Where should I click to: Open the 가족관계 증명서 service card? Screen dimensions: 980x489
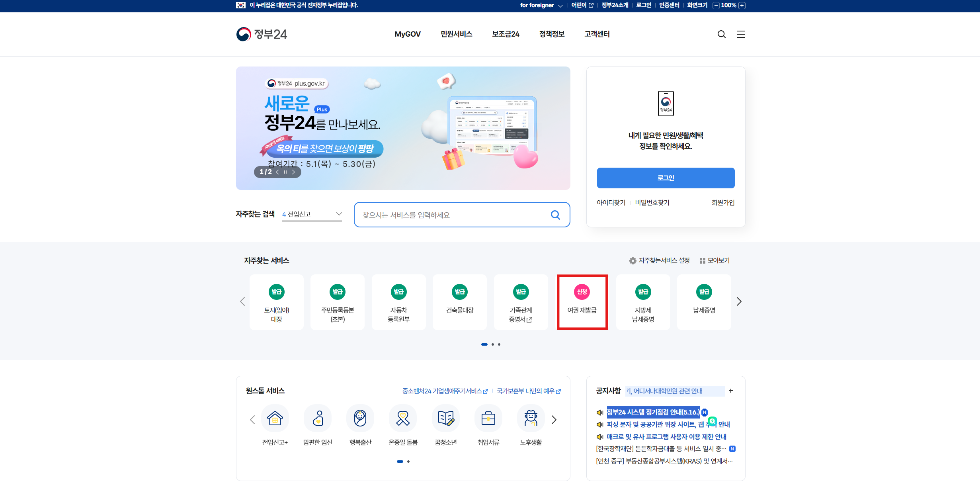(521, 302)
